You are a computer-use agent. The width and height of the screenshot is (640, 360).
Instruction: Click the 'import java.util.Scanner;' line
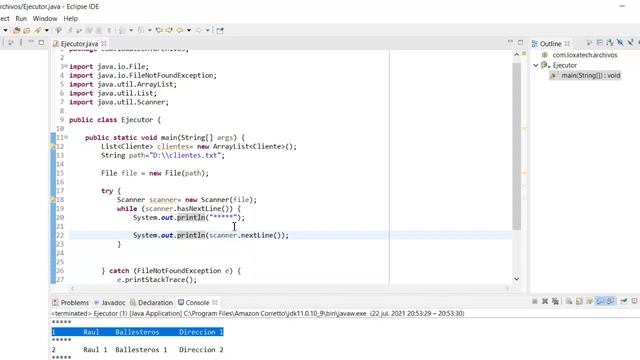[x=119, y=102]
